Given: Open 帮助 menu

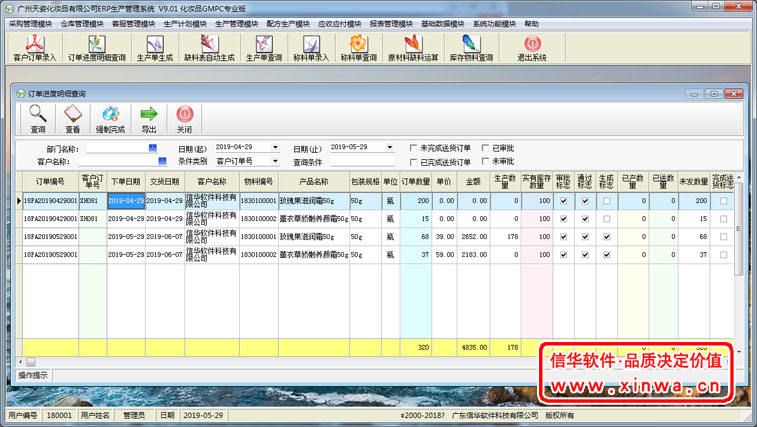Looking at the screenshot, I should pyautogui.click(x=532, y=24).
